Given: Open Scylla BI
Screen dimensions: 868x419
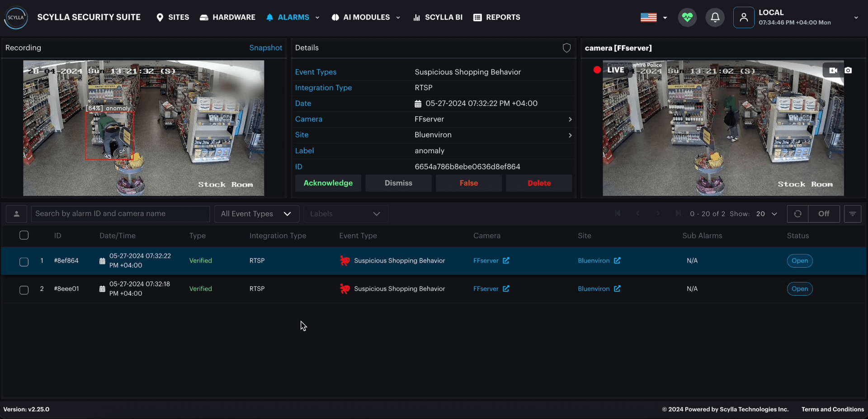Looking at the screenshot, I should click(x=438, y=17).
